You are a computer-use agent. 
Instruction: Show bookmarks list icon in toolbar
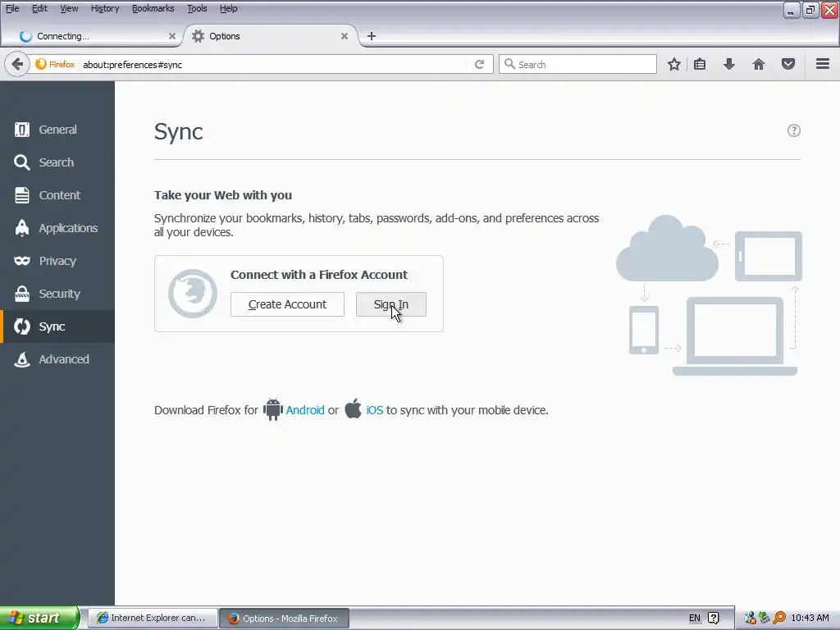700,64
